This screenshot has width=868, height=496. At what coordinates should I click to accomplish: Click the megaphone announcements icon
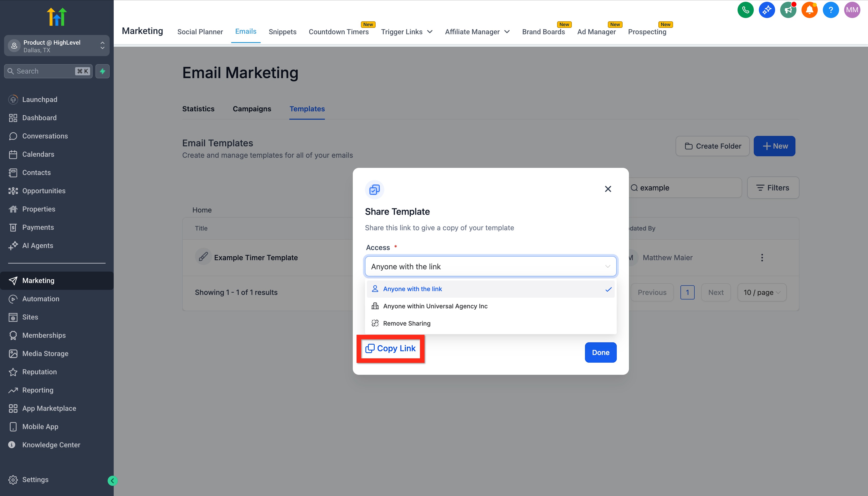click(x=788, y=10)
